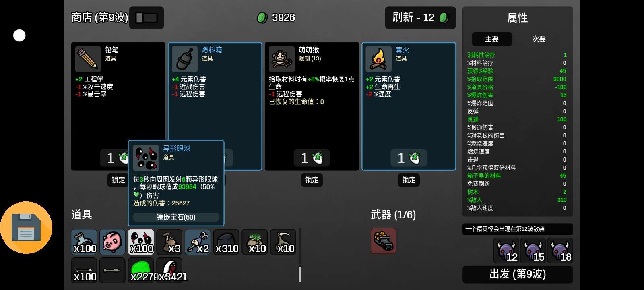Screen dimensions: 644x290
Task: Buy 篝火 item for 1 material
Action: coord(409,158)
